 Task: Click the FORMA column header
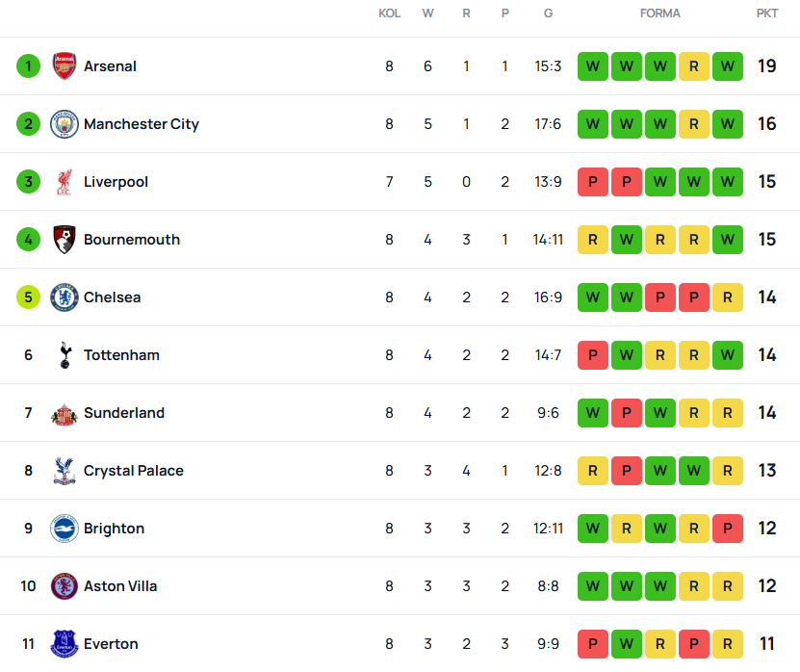[660, 13]
